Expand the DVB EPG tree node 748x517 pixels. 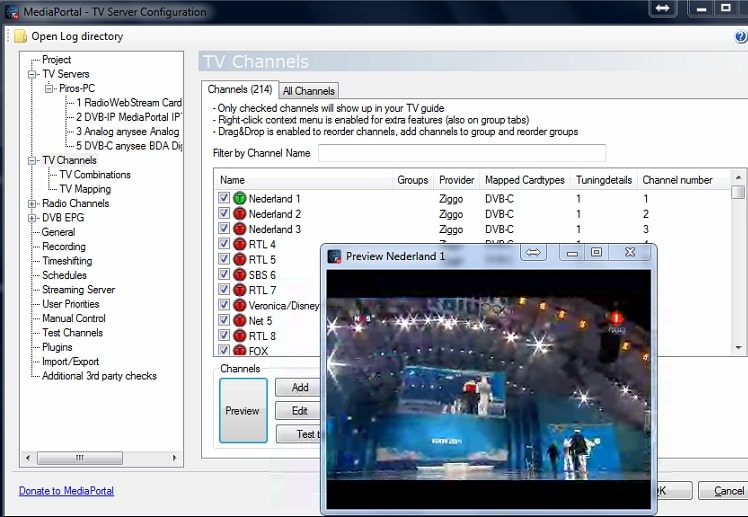(32, 218)
